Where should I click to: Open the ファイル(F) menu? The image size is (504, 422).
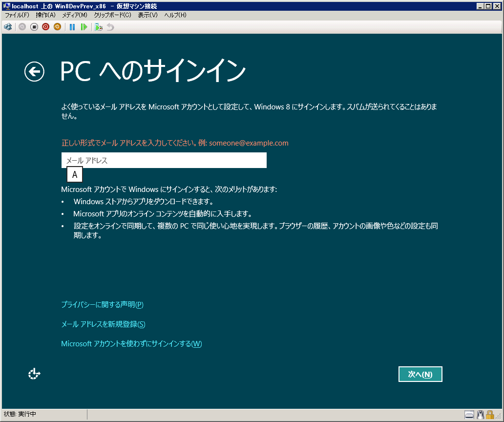point(17,15)
